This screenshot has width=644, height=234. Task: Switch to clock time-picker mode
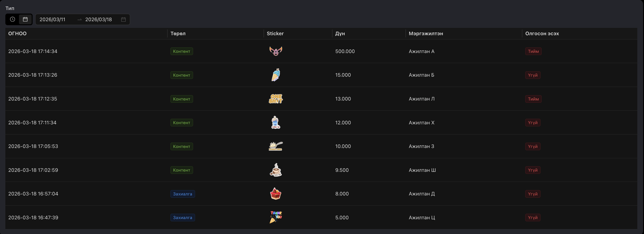(x=12, y=19)
